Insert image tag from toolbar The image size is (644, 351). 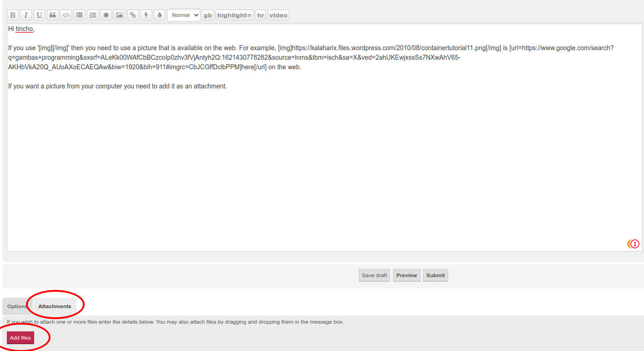119,15
